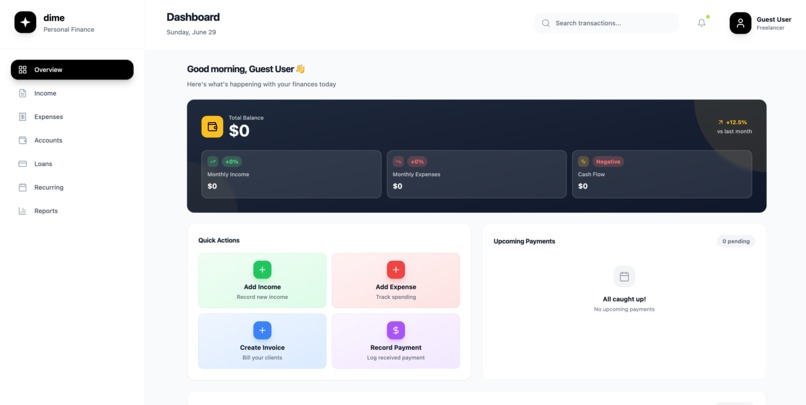Click the All caught up! text
This screenshot has height=405, width=806.
(x=624, y=299)
